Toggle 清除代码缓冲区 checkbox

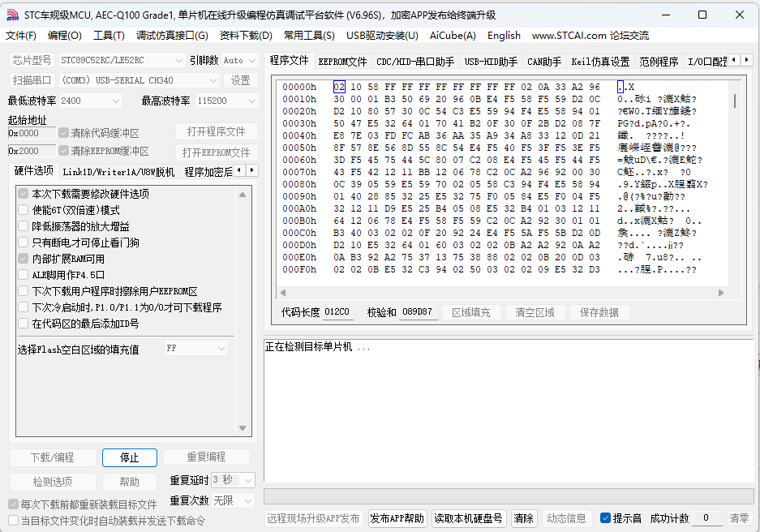pos(63,133)
